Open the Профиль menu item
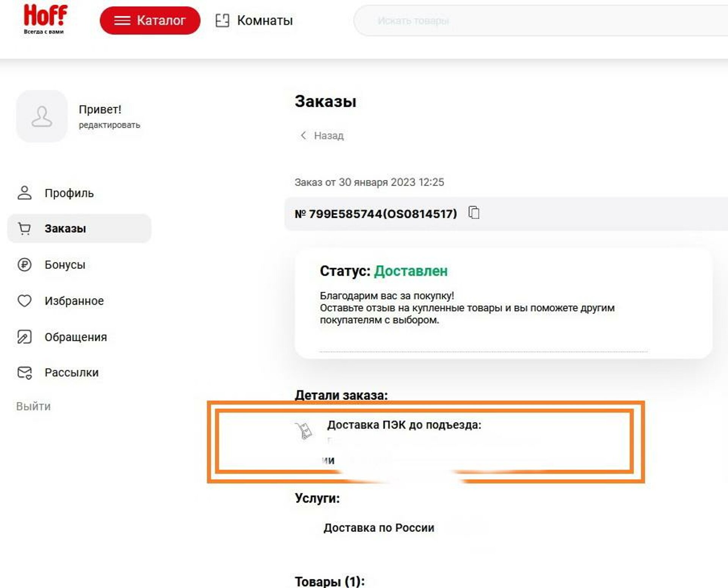This screenshot has width=728, height=588. (x=79, y=193)
